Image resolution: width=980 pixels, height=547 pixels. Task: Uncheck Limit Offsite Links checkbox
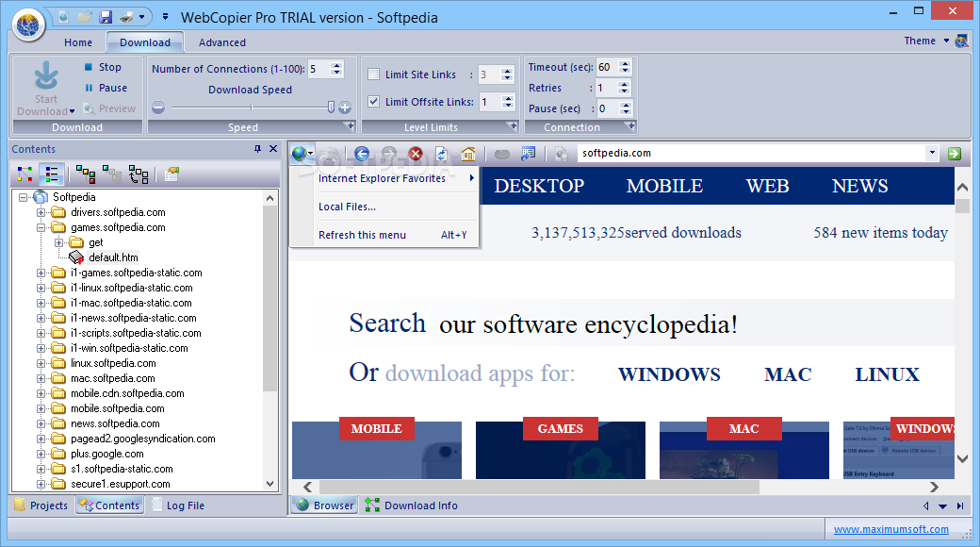coord(374,102)
